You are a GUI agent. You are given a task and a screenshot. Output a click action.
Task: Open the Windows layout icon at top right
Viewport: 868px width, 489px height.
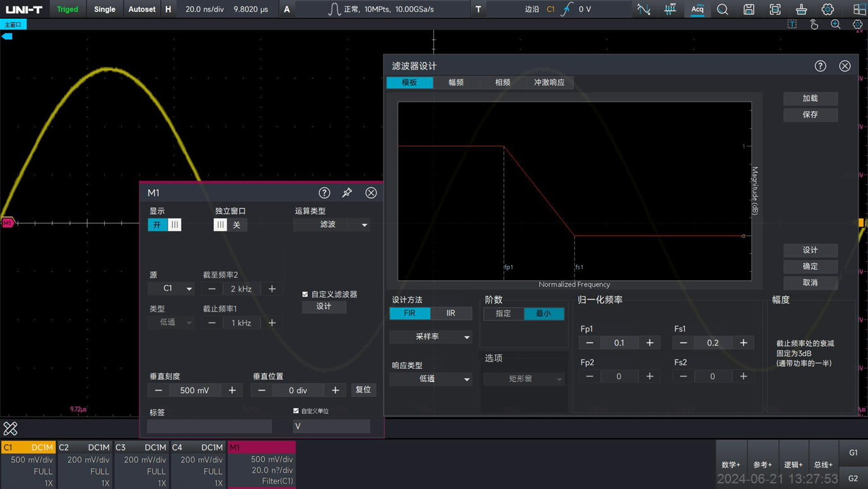pyautogui.click(x=859, y=9)
